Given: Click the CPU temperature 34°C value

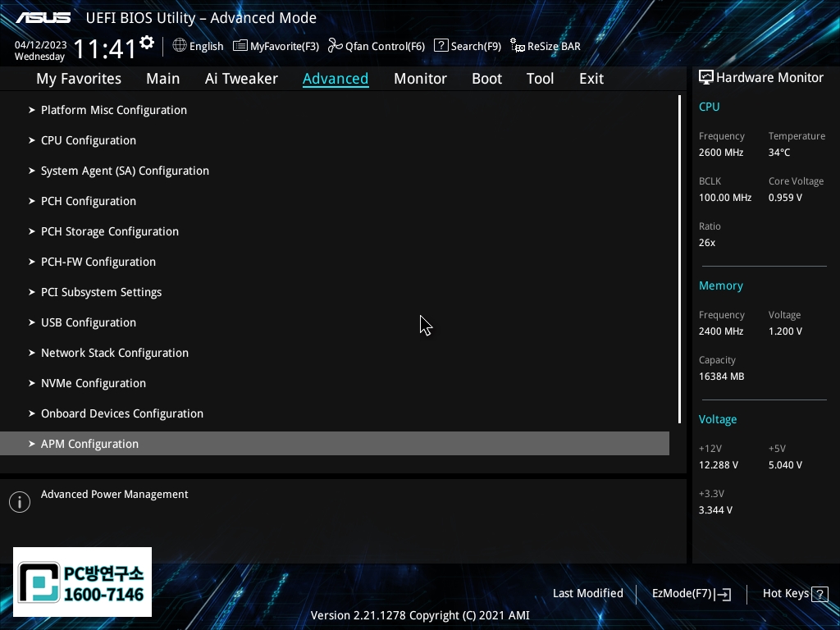Looking at the screenshot, I should (x=779, y=152).
